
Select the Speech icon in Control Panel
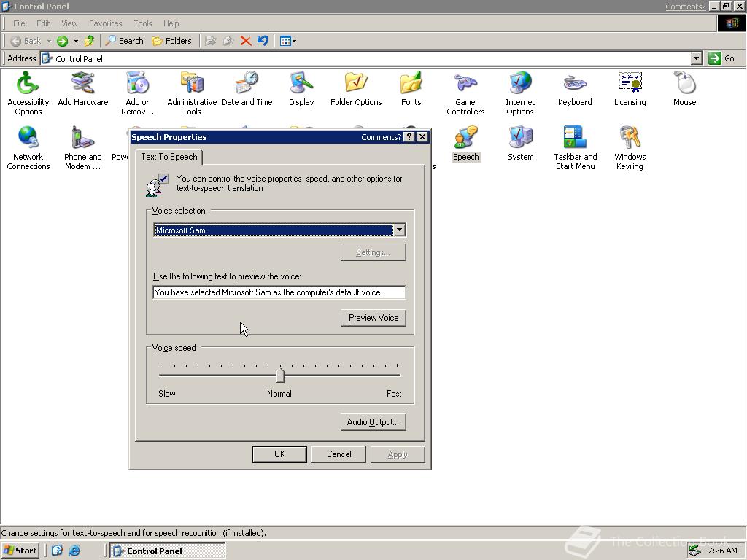coord(465,144)
